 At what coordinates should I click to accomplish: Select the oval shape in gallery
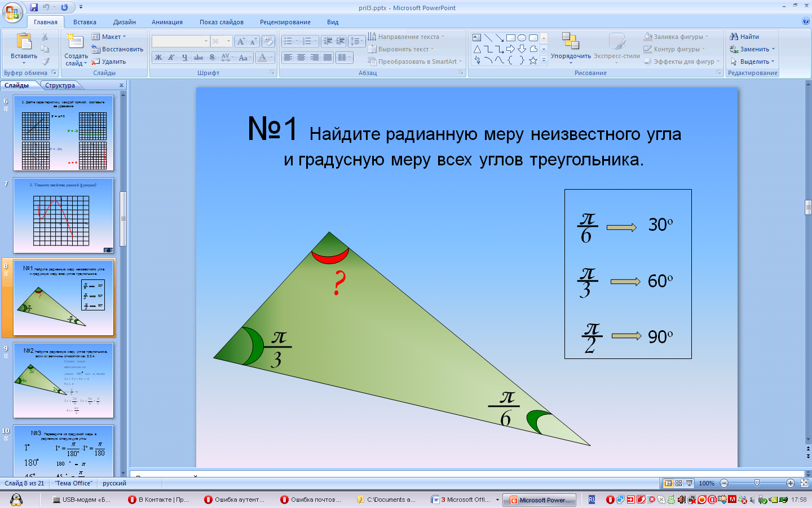coord(522,38)
